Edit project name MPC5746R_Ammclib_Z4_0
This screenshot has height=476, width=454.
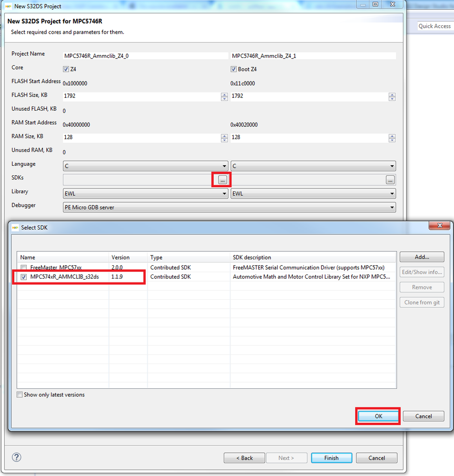[x=145, y=56]
